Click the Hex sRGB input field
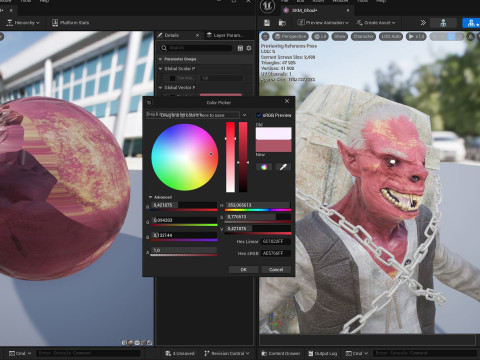The width and height of the screenshot is (480, 360). coord(276,253)
